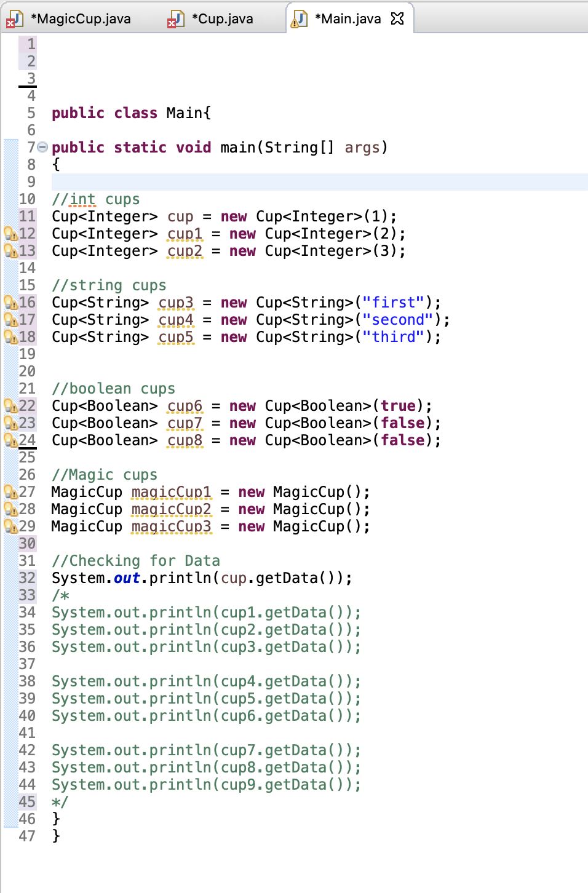Click the warning icon beside line 24

pos(11,440)
